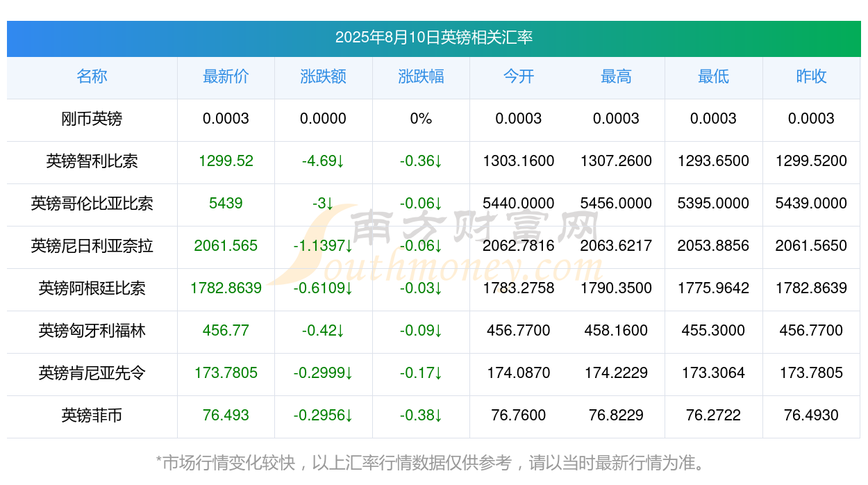The image size is (868, 485).
Task: Click the 0% cell for 刚币英镑
Action: coord(421,119)
